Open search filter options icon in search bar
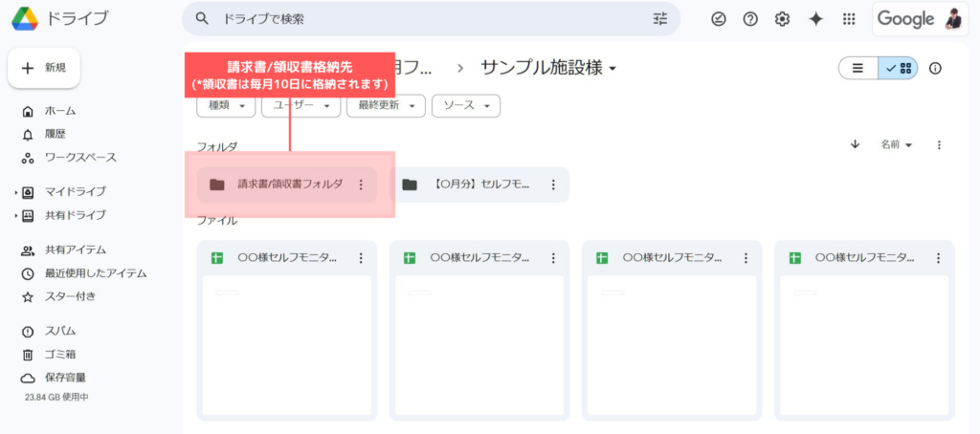 point(660,18)
